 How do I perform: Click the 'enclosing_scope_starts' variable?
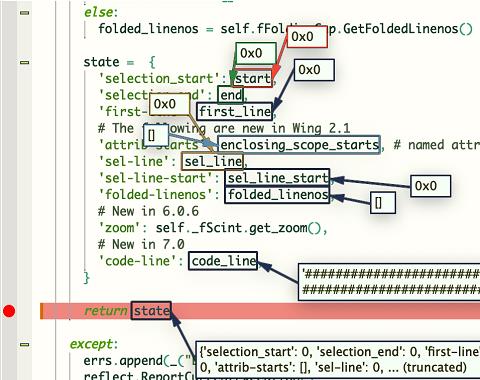coord(299,145)
